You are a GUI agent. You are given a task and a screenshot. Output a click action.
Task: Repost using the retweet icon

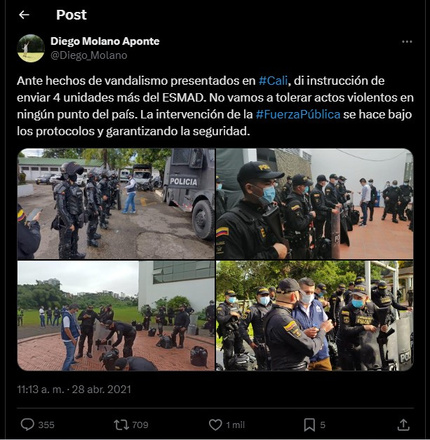point(121,424)
